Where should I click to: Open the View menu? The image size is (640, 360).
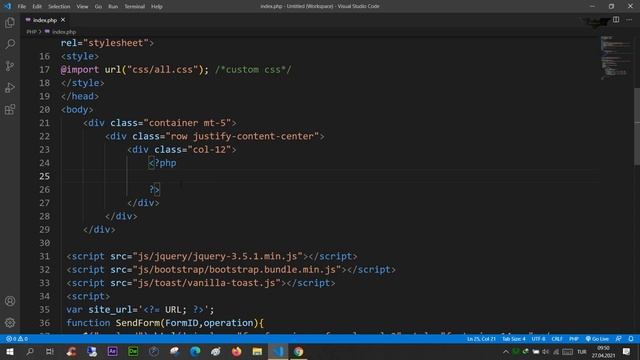point(82,7)
